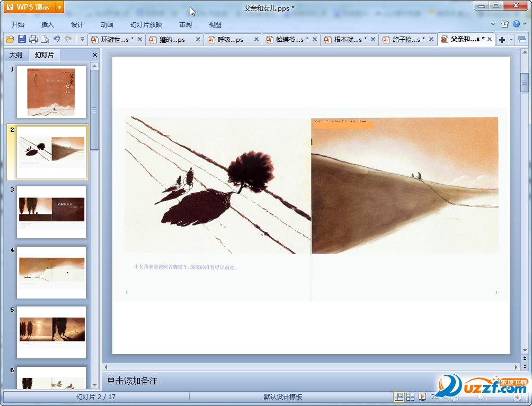Close the 根本就...s document tab
Viewport: 532px width, 406px height.
(373, 39)
